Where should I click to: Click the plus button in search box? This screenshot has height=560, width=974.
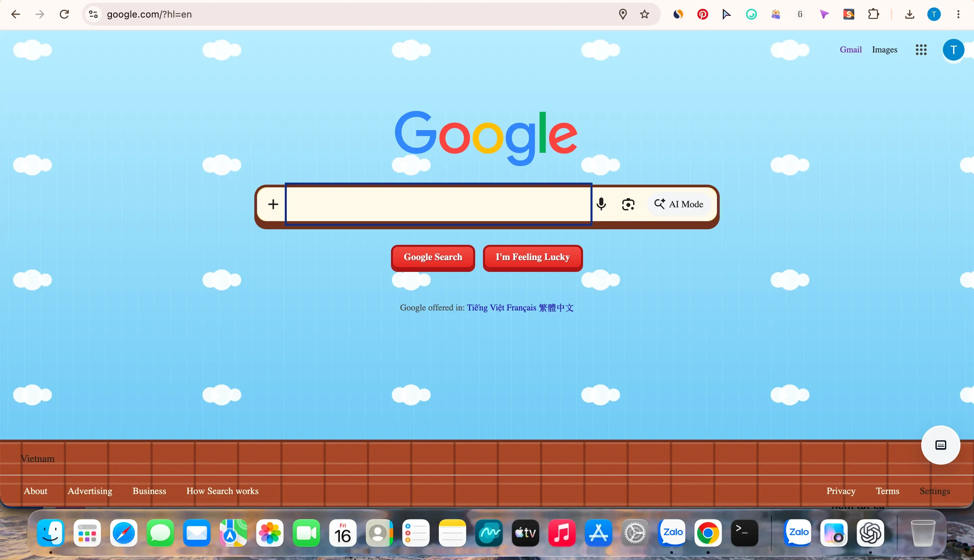(x=273, y=204)
